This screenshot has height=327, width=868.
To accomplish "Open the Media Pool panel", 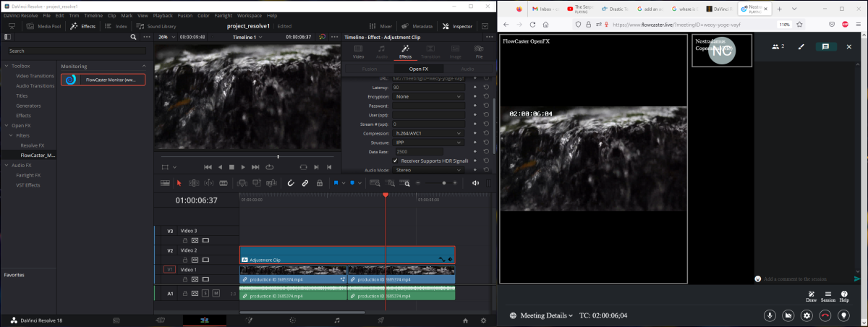I will tap(43, 26).
